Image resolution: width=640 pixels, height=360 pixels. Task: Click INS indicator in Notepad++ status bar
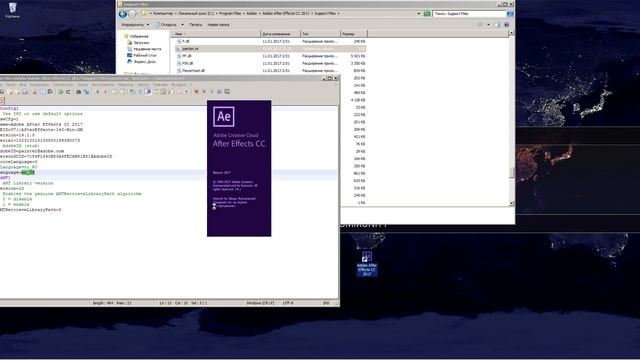pos(326,303)
